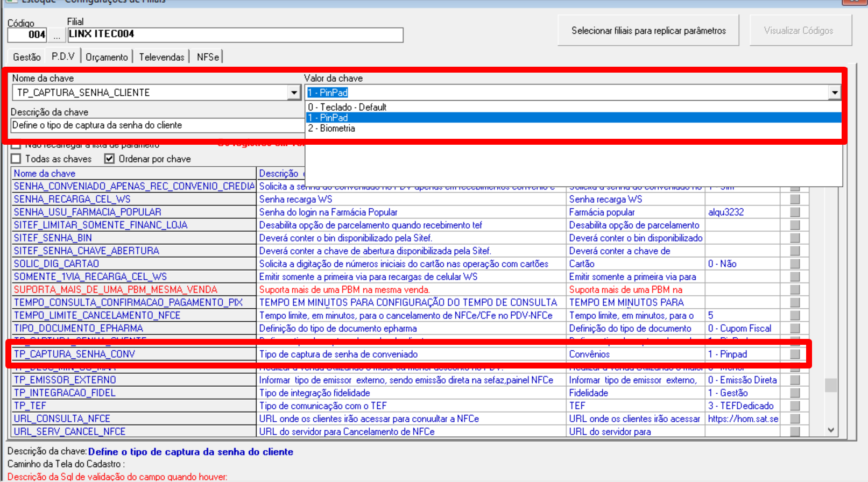Toggle checkbox in SENHA_RECARGA_CEL_WS row
This screenshot has width=868, height=482.
tap(795, 199)
